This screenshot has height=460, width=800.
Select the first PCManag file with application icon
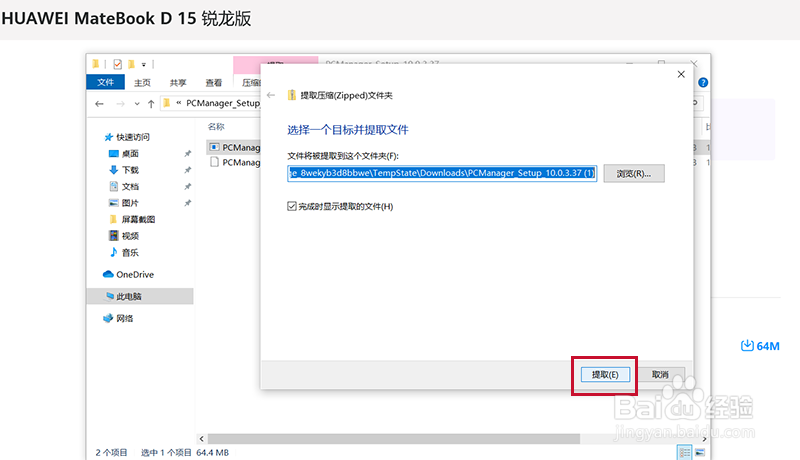(235, 147)
